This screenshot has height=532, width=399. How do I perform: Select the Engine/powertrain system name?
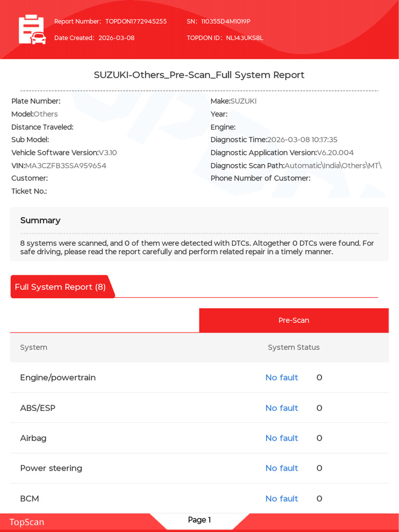click(58, 378)
